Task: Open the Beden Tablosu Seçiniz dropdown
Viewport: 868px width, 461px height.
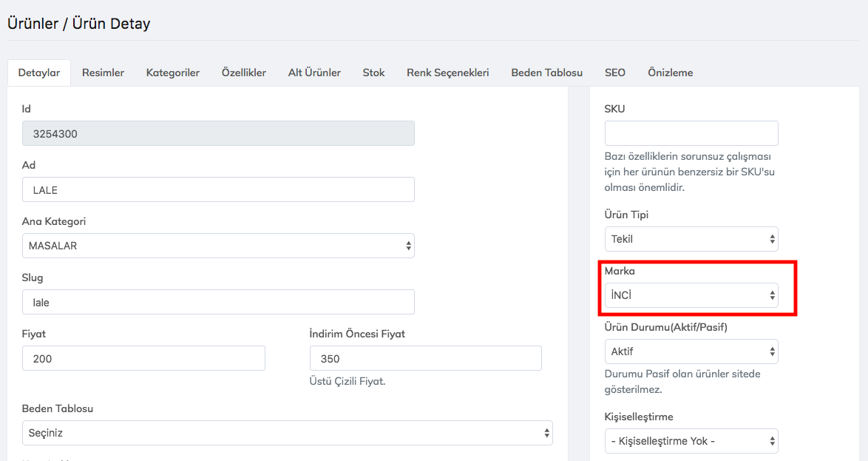Action: (287, 433)
